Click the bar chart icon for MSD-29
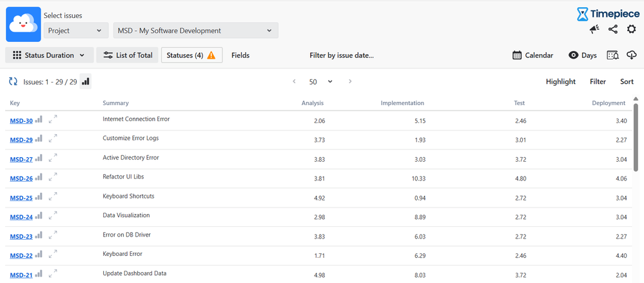Screen dimensions: 644x283 pyautogui.click(x=39, y=139)
